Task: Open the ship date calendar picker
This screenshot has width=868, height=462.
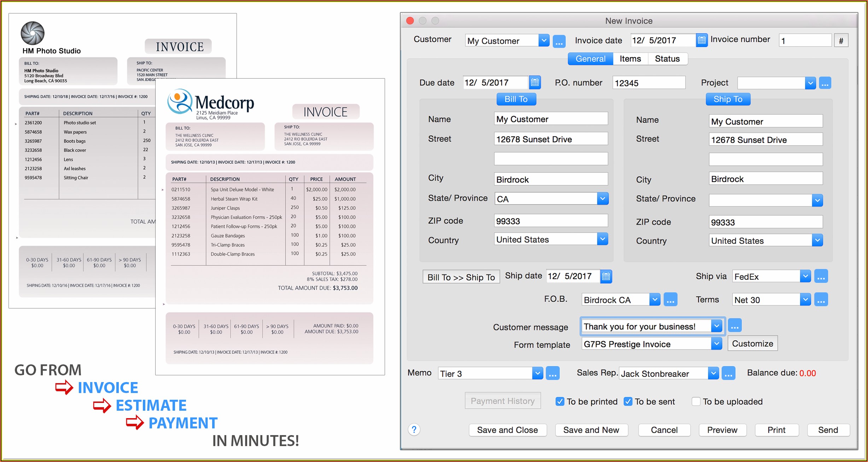Action: point(606,276)
